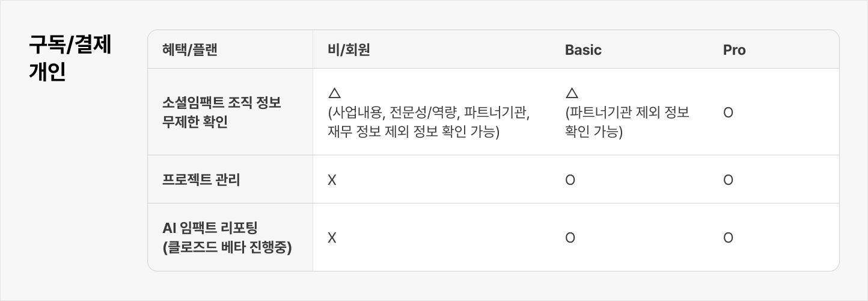Choose the Basic plan column header
868x301 pixels.
tap(583, 50)
